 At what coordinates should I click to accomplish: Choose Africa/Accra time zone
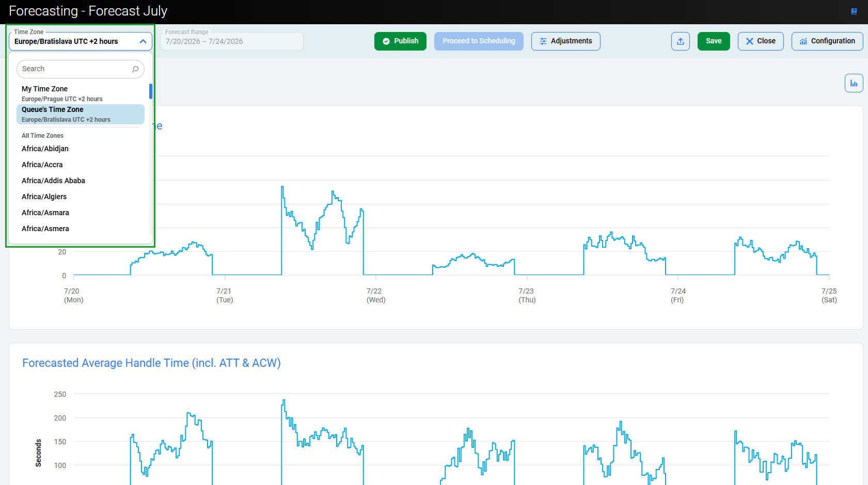pyautogui.click(x=81, y=165)
